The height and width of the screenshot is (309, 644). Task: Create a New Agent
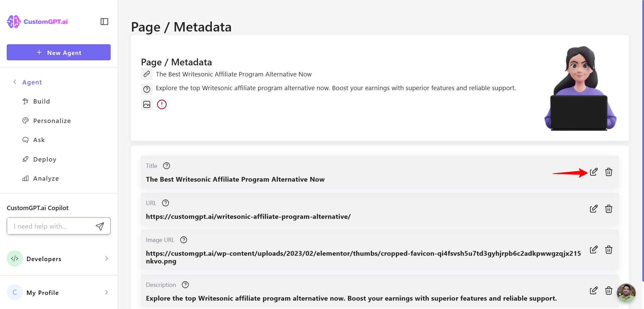coord(59,52)
